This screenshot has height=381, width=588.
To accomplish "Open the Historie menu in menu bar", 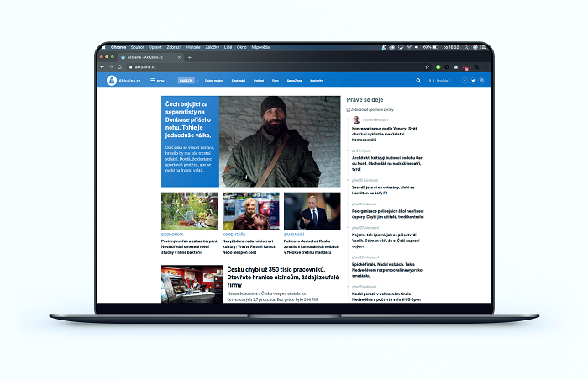I will (x=193, y=46).
